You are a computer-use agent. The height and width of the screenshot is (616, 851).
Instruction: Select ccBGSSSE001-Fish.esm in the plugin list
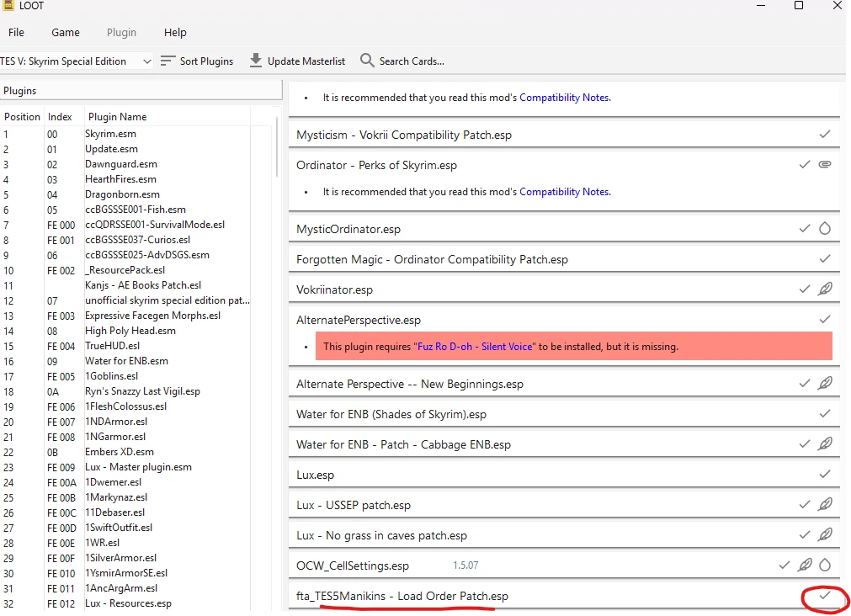pyautogui.click(x=136, y=210)
